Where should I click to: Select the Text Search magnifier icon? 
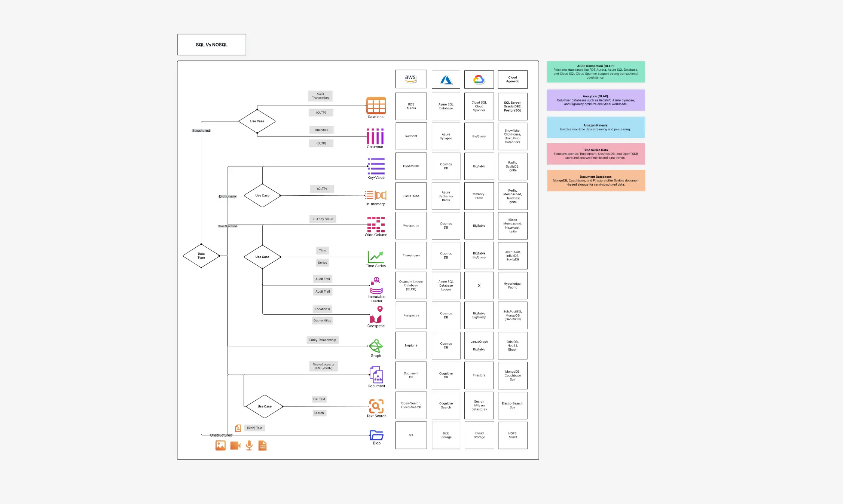(x=376, y=406)
